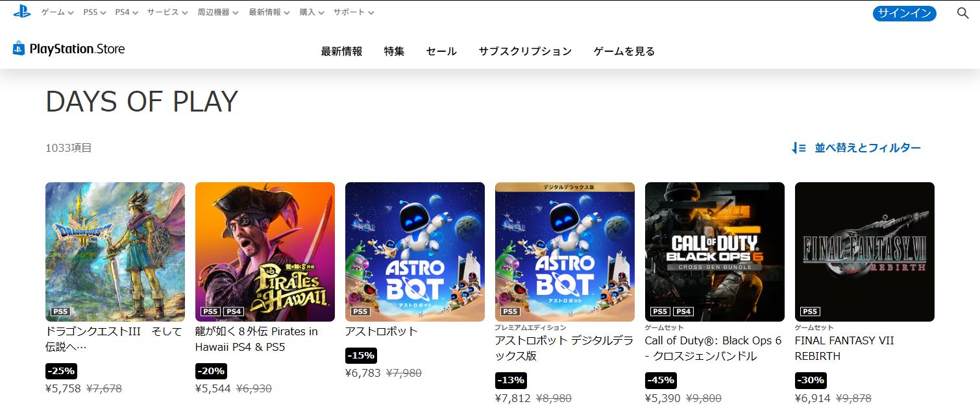Click the サインイン button
Image resolution: width=980 pixels, height=415 pixels.
point(905,13)
